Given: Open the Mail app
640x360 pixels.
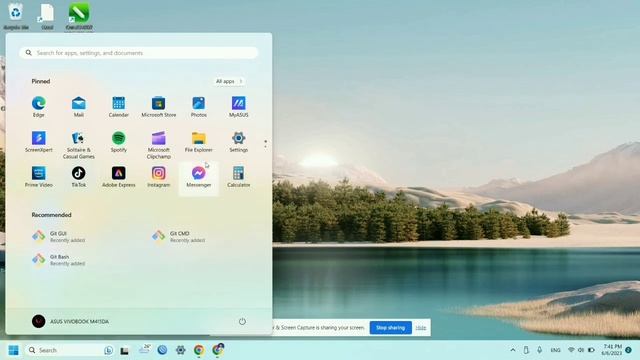Looking at the screenshot, I should [78, 107].
